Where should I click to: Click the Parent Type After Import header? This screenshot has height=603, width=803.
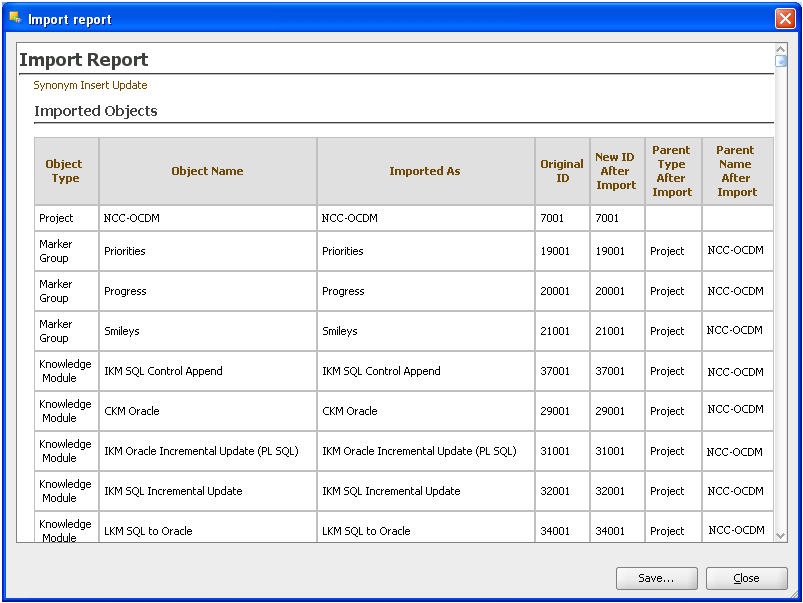click(x=671, y=171)
